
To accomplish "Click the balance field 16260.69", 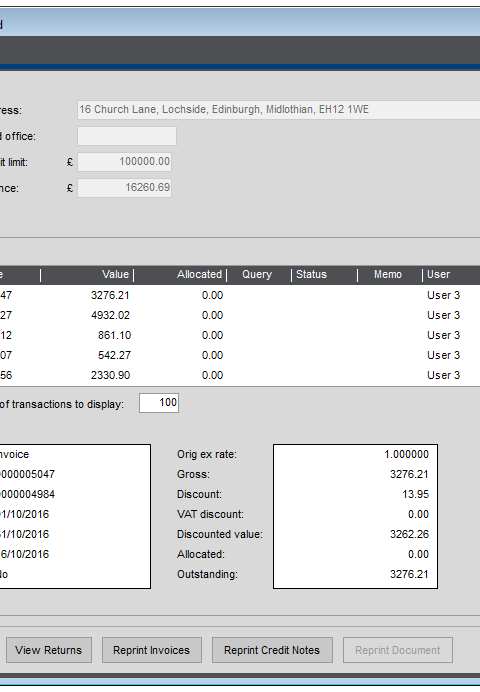I will [124, 188].
